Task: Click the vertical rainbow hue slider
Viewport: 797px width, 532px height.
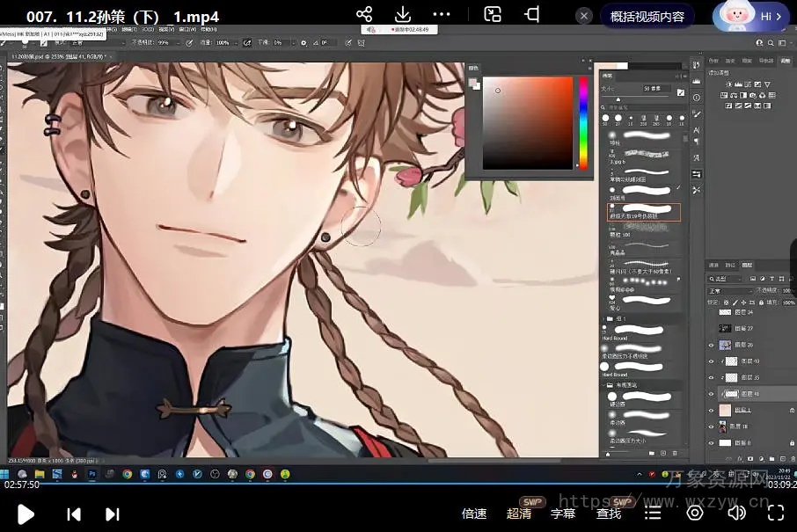Action: [x=582, y=123]
